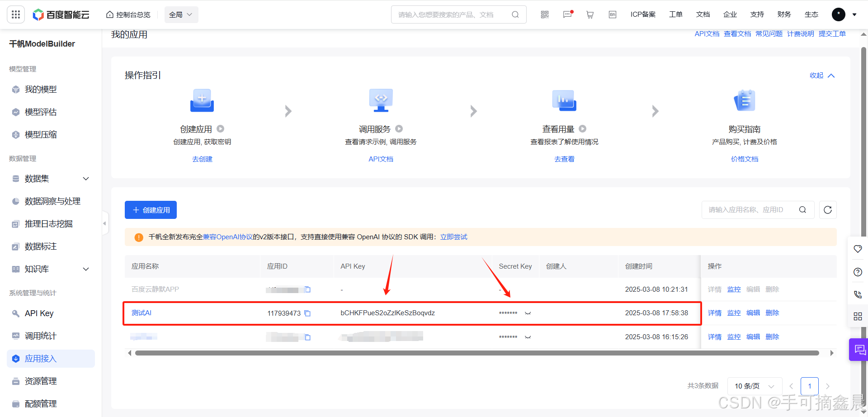Open the account dropdown arrow
This screenshot has height=417, width=868.
click(x=854, y=14)
